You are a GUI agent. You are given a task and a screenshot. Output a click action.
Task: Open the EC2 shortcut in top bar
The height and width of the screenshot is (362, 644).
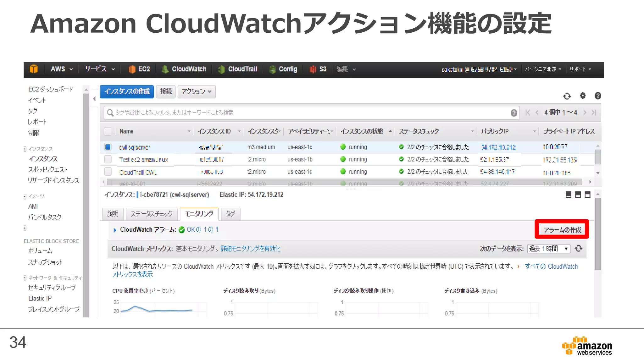coord(139,69)
